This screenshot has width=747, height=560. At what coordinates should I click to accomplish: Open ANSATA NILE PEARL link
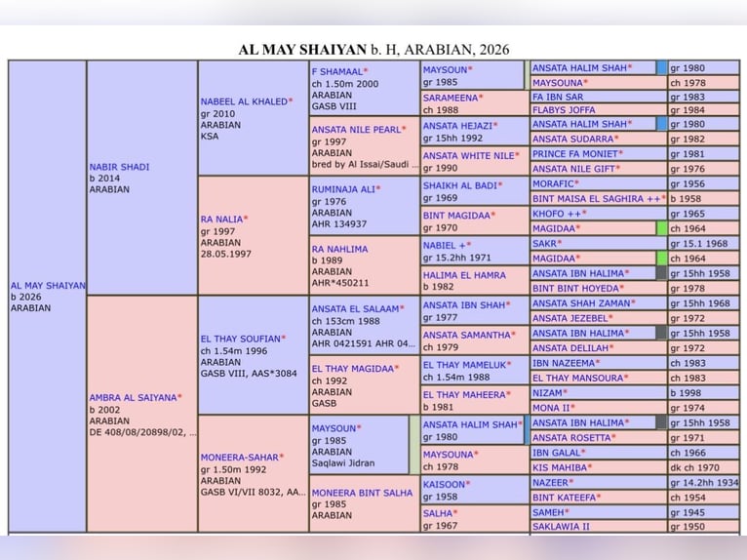tap(356, 130)
